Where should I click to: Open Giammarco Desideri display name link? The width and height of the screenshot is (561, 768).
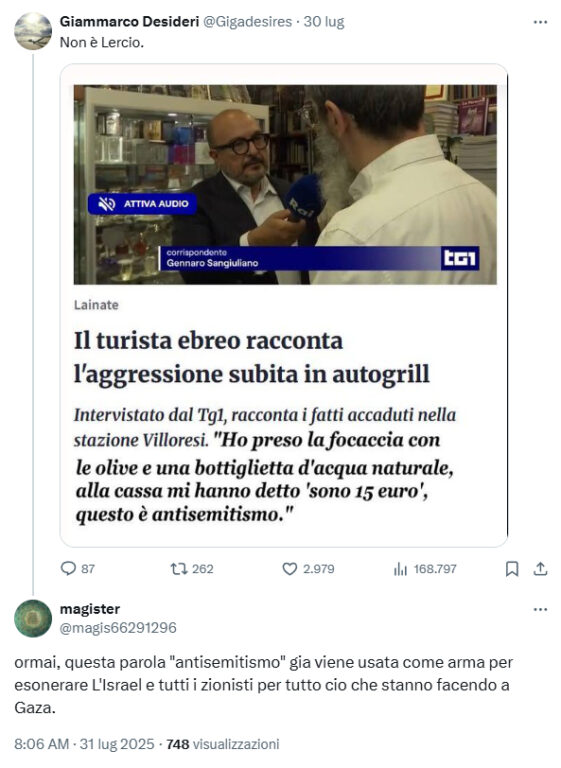coord(129,22)
